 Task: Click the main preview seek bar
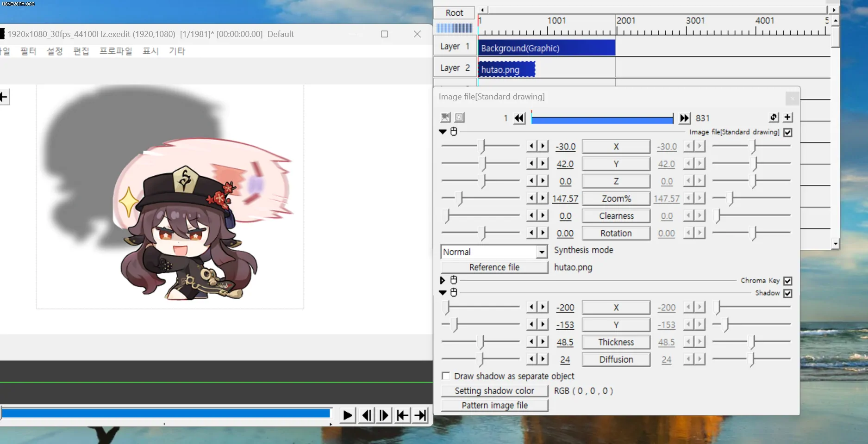click(166, 413)
